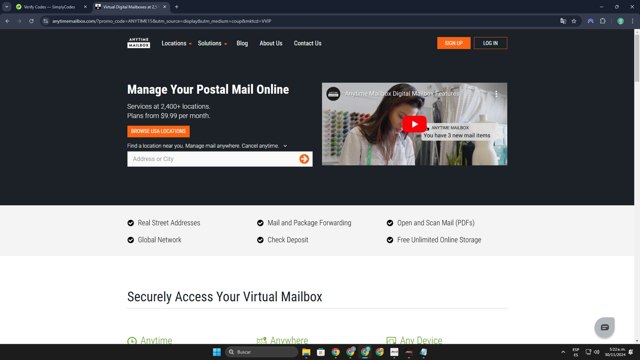Switch to the Verify Codes SimplyCodes tab
The width and height of the screenshot is (640, 360).
49,7
